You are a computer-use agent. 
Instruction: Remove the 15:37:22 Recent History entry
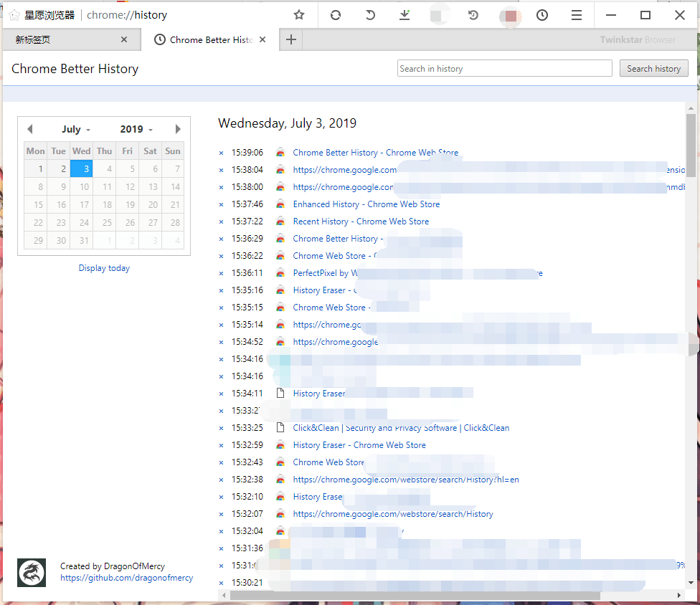click(x=221, y=221)
